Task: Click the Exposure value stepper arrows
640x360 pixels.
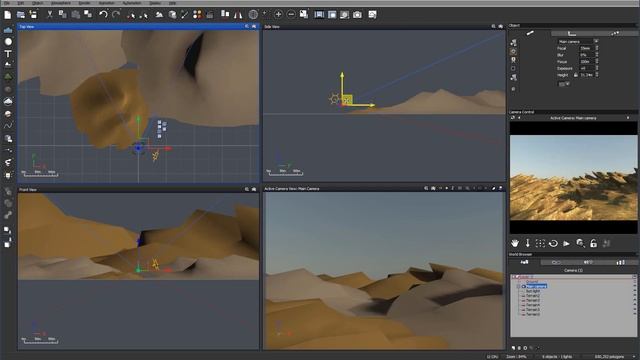Action: 597,68
